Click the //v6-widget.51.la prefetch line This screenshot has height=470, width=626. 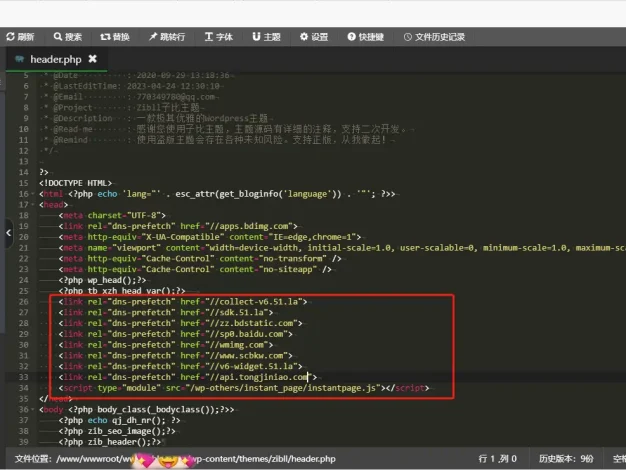[180, 367]
